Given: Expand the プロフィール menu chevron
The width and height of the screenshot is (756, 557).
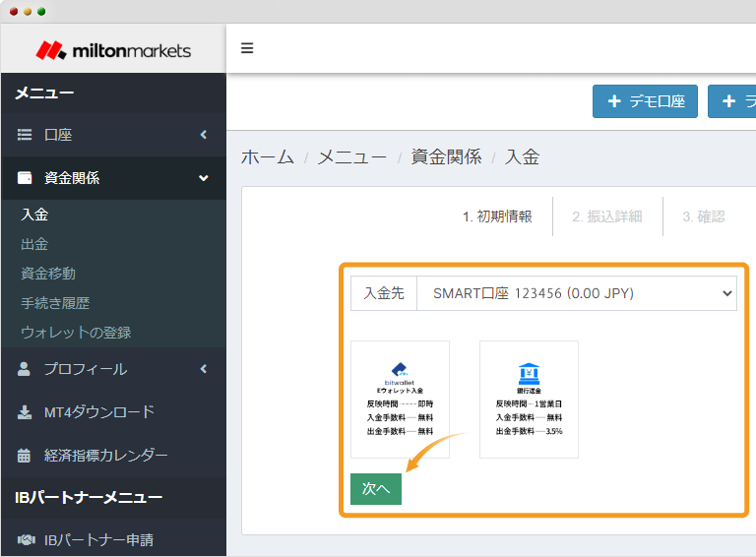Looking at the screenshot, I should [x=204, y=369].
